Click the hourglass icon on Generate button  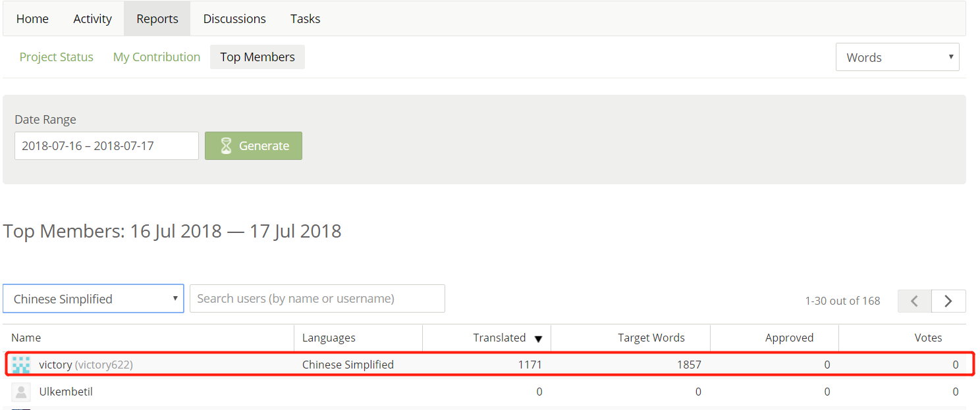point(227,145)
